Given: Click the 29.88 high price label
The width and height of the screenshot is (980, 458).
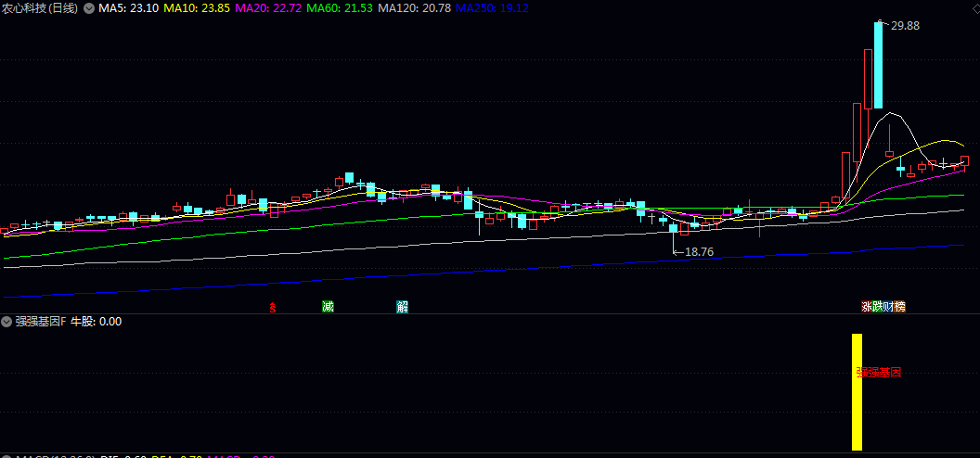Looking at the screenshot, I should pyautogui.click(x=905, y=26).
